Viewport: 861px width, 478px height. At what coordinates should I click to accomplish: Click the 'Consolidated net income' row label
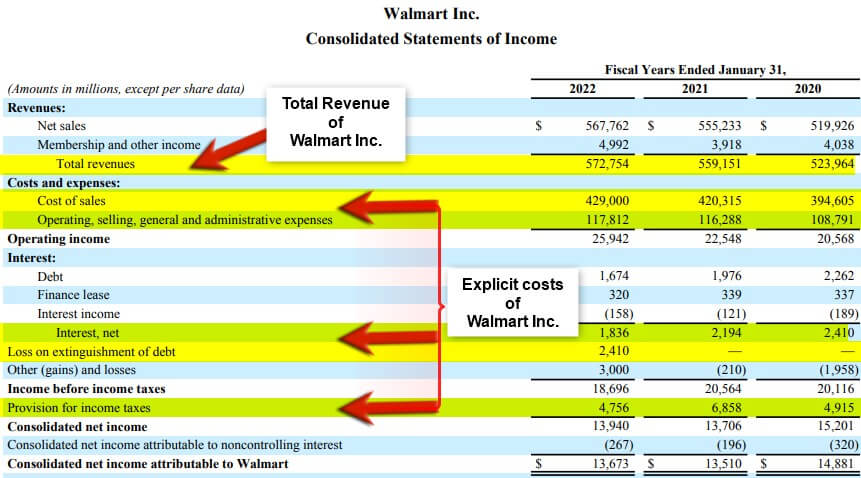click(77, 427)
